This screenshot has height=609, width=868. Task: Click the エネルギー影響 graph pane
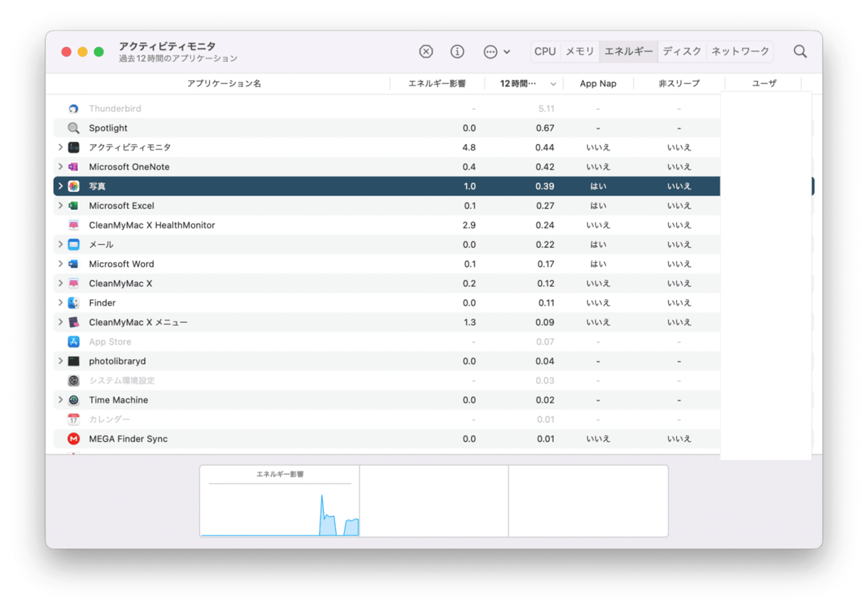(x=279, y=501)
